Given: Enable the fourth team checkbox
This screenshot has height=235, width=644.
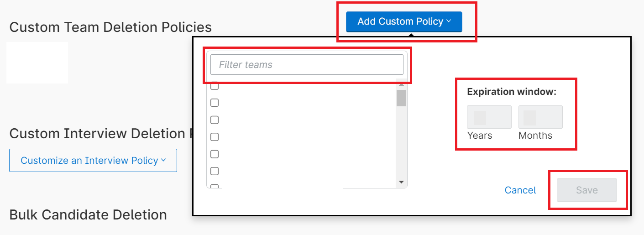Looking at the screenshot, I should (x=215, y=137).
